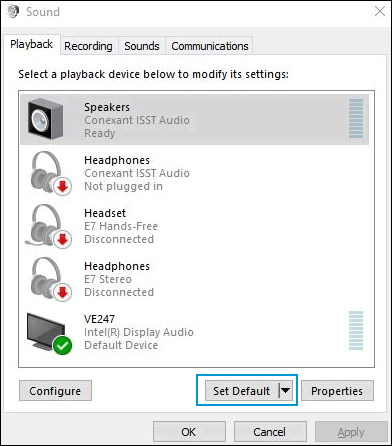This screenshot has height=446, width=392.
Task: Click the Set Default button
Action: (242, 391)
